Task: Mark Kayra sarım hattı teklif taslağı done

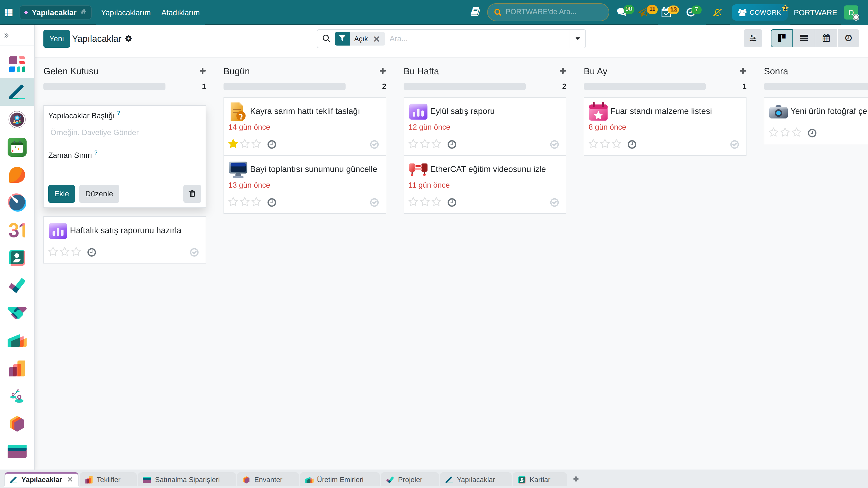Action: click(374, 145)
